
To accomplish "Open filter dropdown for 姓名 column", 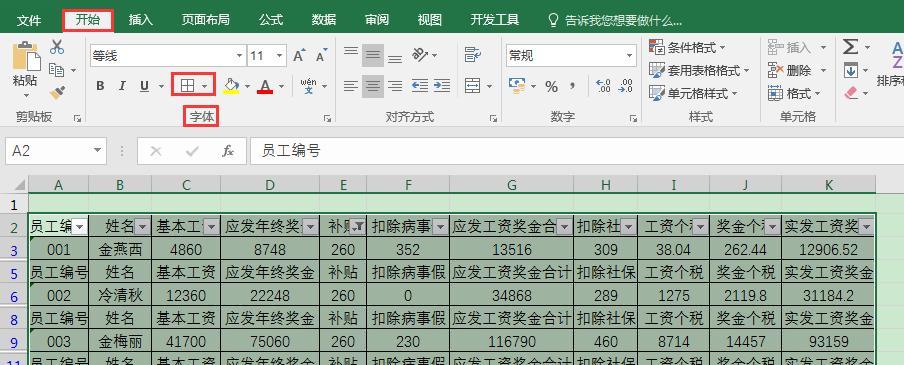I will point(142,227).
